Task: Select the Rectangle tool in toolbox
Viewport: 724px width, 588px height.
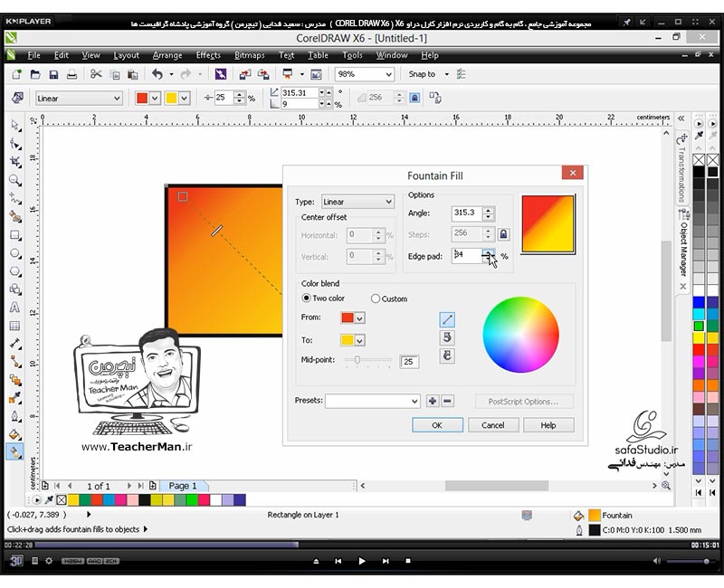Action: pyautogui.click(x=15, y=235)
